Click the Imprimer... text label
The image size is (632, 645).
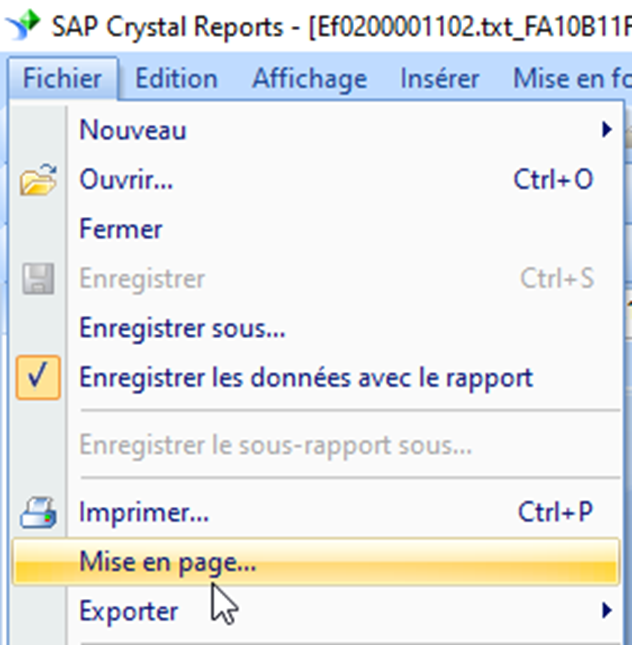[x=144, y=514]
